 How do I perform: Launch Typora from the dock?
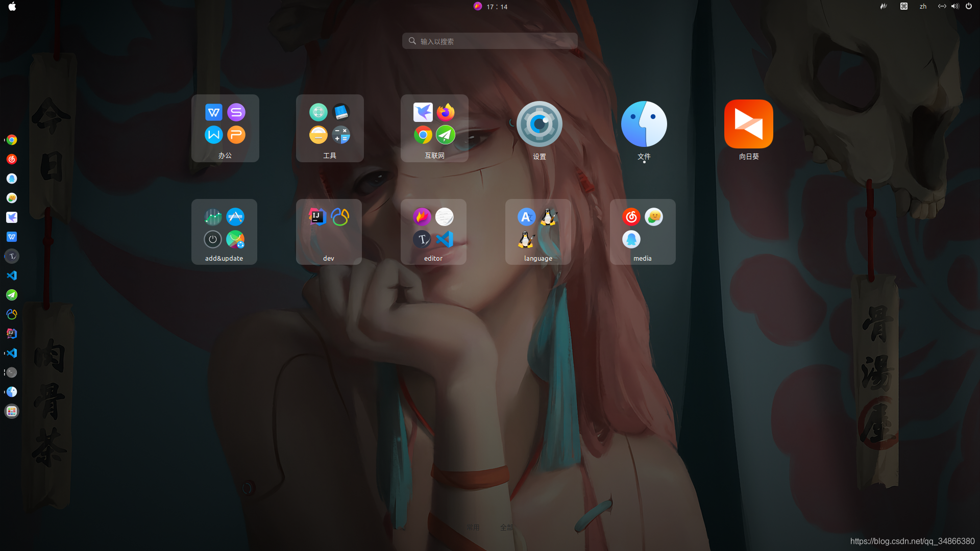point(12,256)
